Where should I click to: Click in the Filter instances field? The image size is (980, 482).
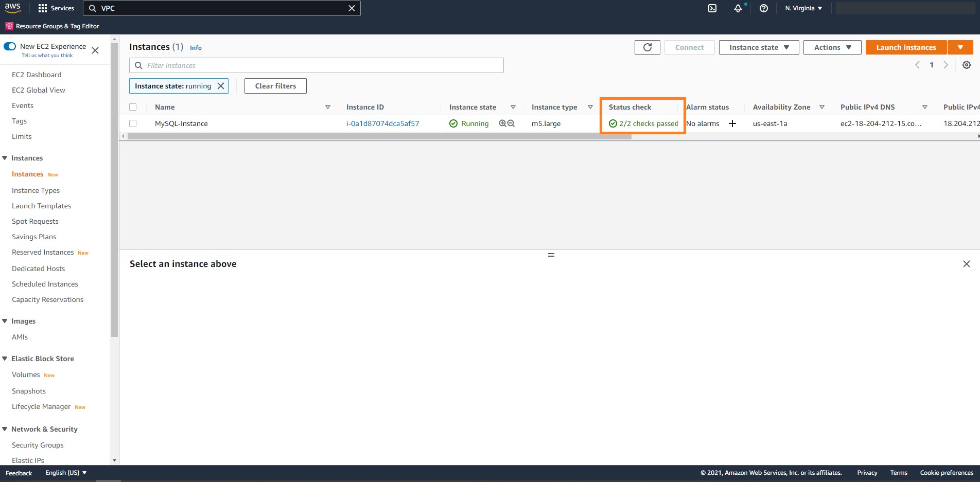pyautogui.click(x=316, y=65)
